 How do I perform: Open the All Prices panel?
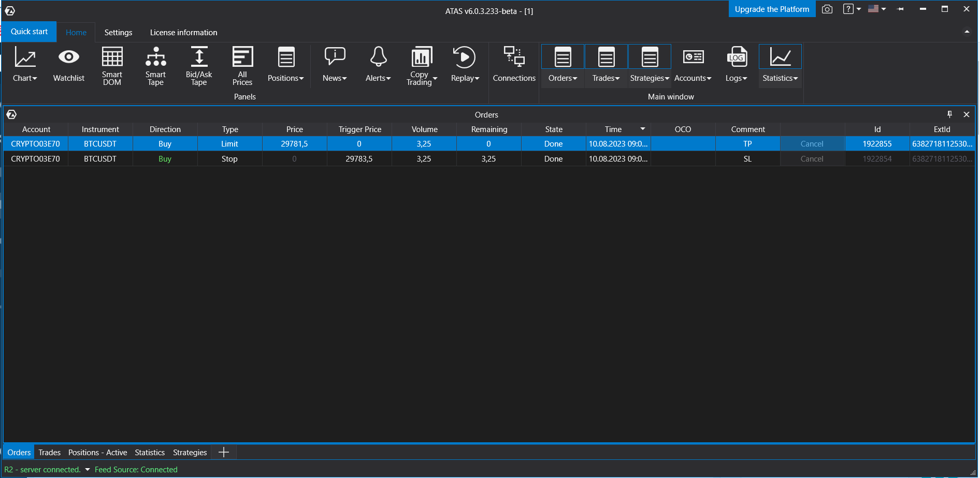pos(242,65)
